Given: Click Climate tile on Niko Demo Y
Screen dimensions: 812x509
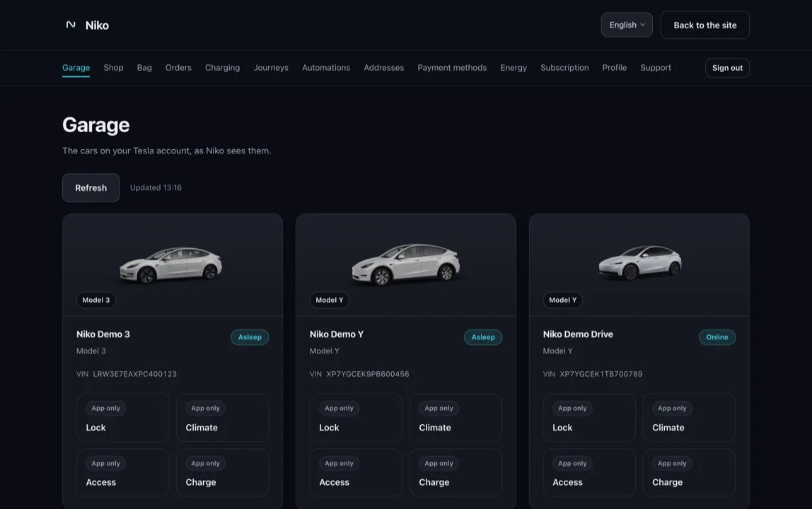Looking at the screenshot, I should [456, 418].
